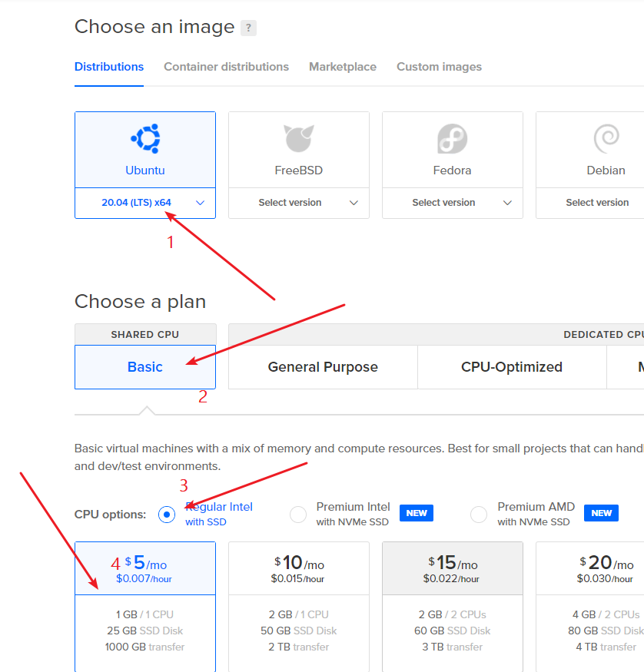This screenshot has width=644, height=672.
Task: Select the FreeBSD distribution icon
Action: click(298, 139)
